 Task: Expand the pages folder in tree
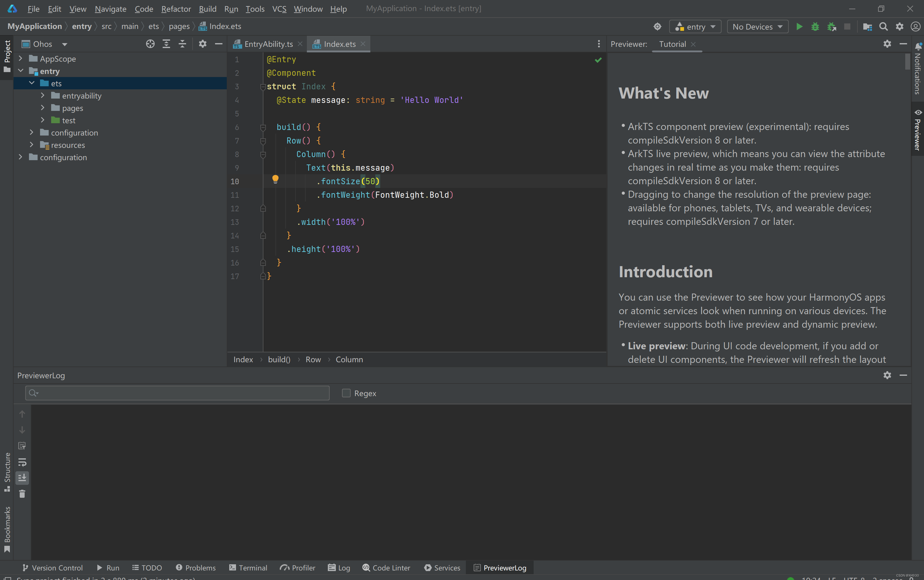43,108
